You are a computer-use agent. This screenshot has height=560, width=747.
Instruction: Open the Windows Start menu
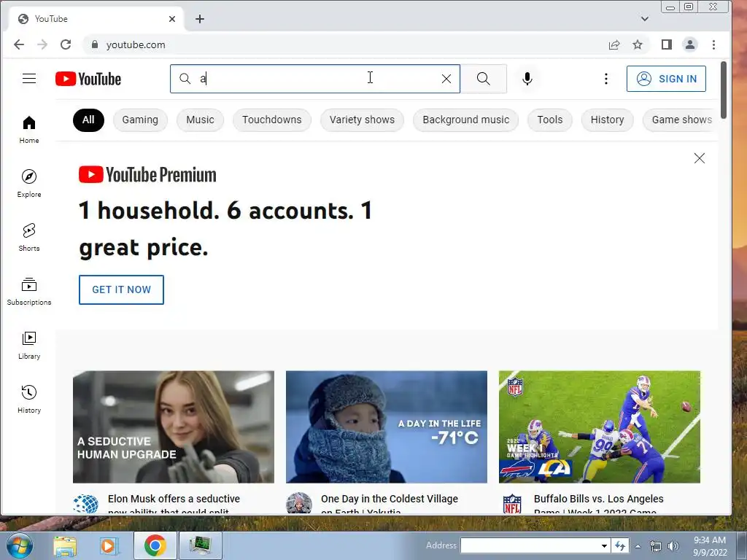[x=19, y=545]
